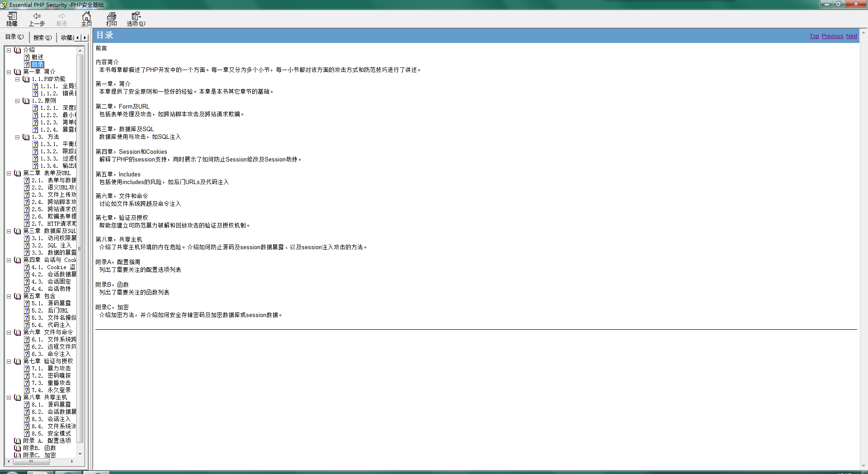
Task: Collapse the 第三章 数据库及SQL node
Action: 9,231
